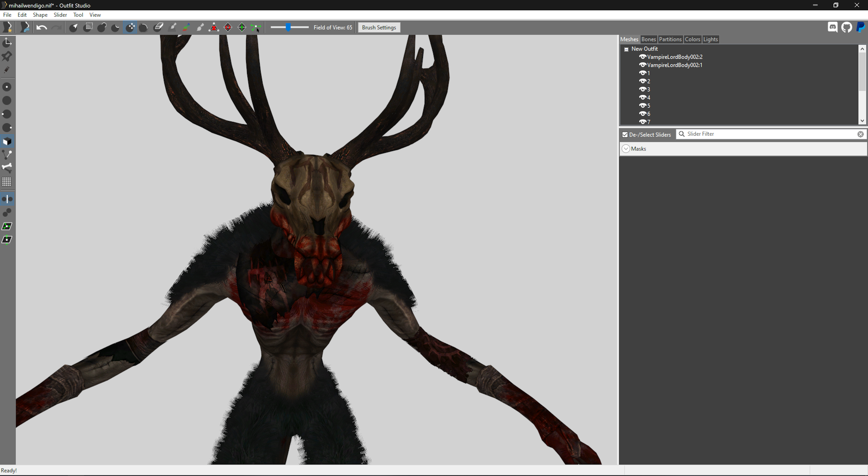The image size is (868, 476).
Task: Select the Move brush tool
Action: coord(130,28)
